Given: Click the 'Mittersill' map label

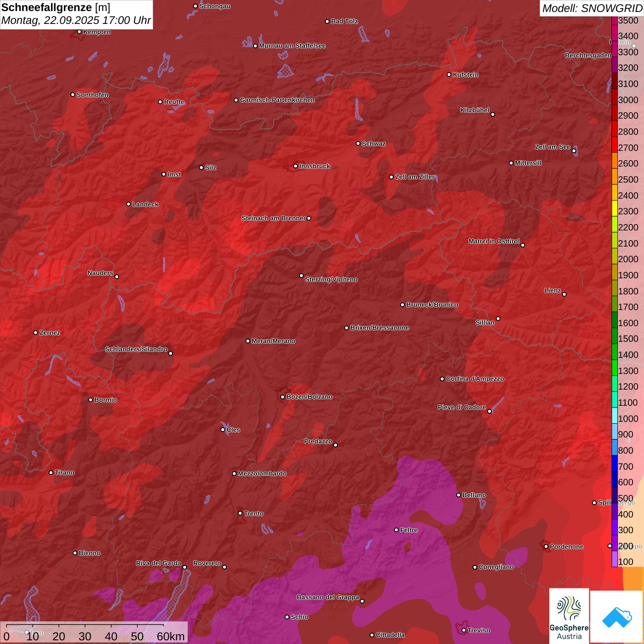Looking at the screenshot, I should pos(528,163).
